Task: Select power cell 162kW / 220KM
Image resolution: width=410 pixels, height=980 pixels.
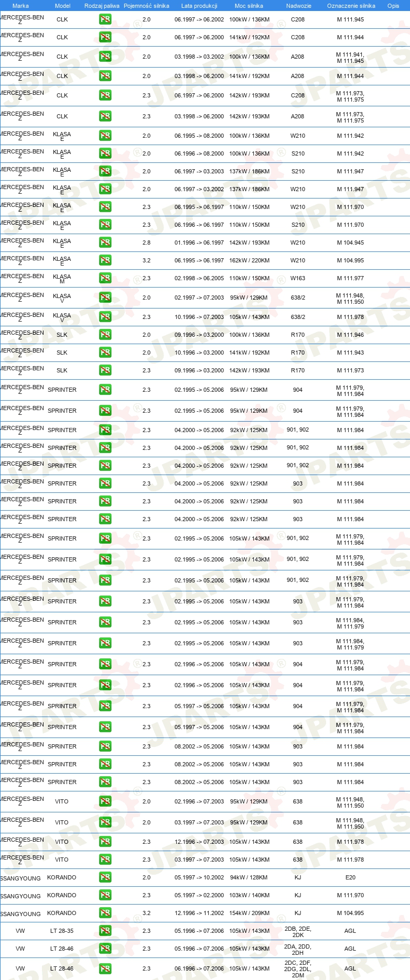Action: (x=249, y=260)
